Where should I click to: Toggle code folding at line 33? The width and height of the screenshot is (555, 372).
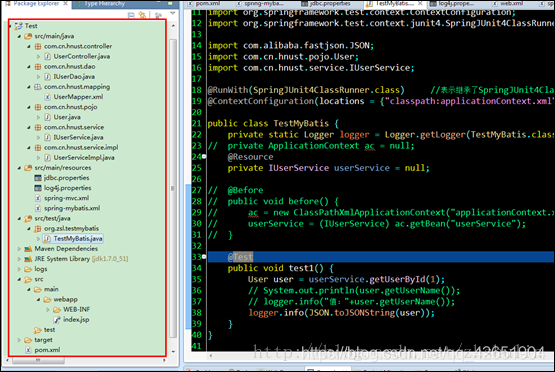coord(204,257)
